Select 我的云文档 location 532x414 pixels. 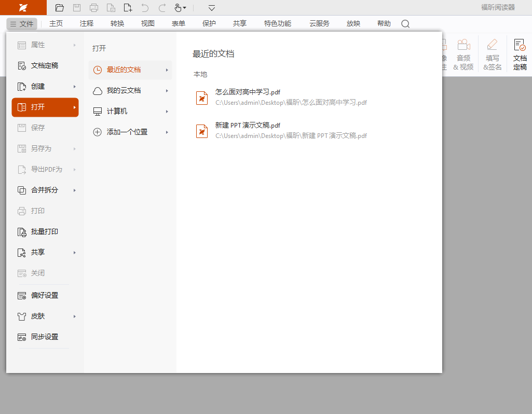pos(124,91)
